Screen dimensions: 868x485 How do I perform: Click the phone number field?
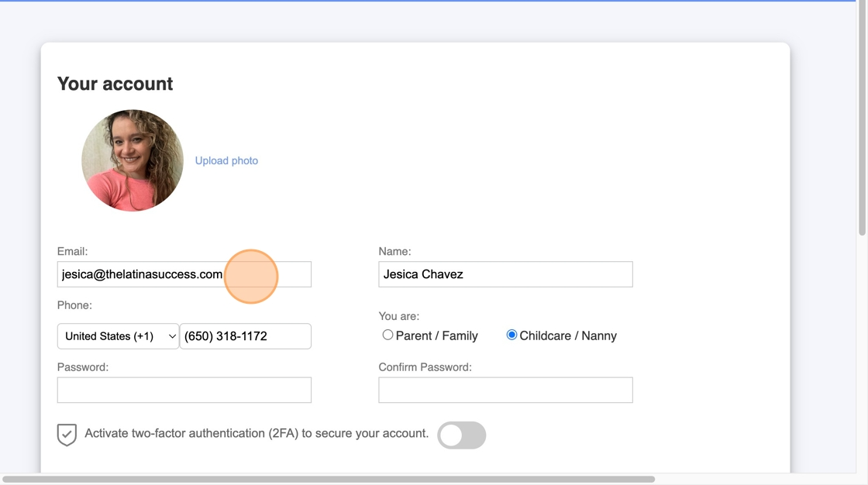pyautogui.click(x=245, y=336)
